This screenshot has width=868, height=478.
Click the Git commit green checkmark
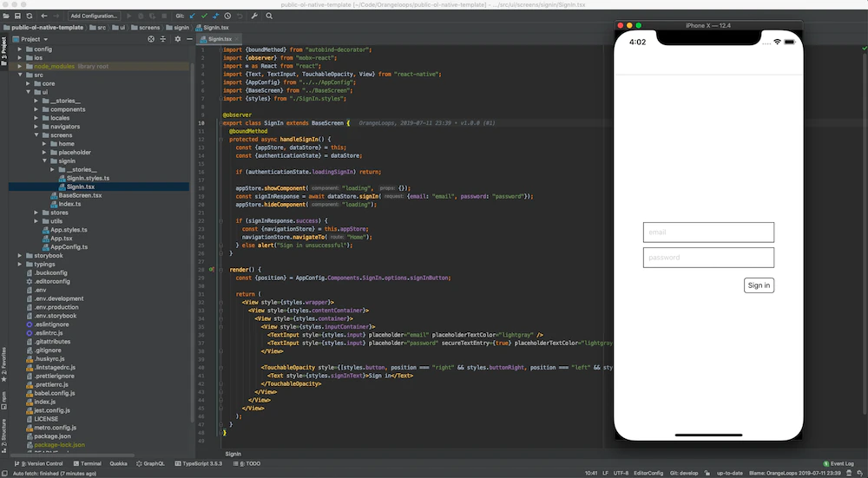pyautogui.click(x=204, y=16)
